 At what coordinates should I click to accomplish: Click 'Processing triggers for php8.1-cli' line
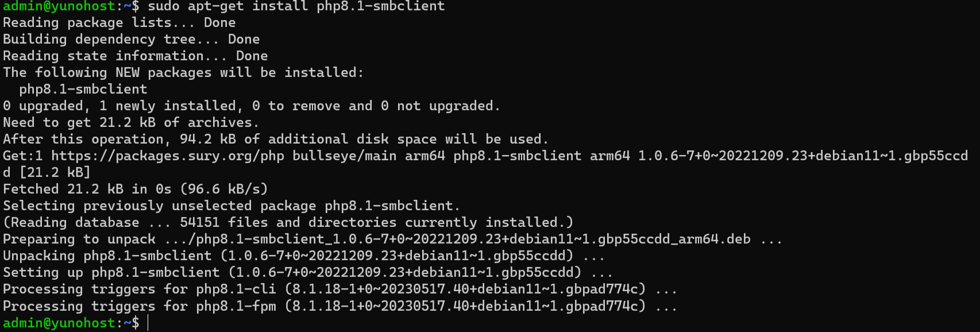tap(340, 289)
